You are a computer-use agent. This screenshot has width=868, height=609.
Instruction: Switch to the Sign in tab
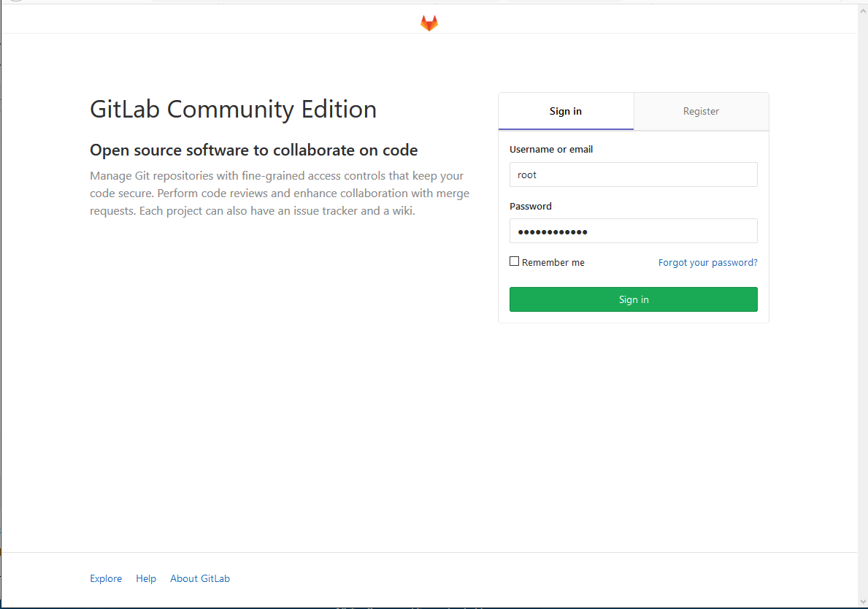pyautogui.click(x=566, y=111)
